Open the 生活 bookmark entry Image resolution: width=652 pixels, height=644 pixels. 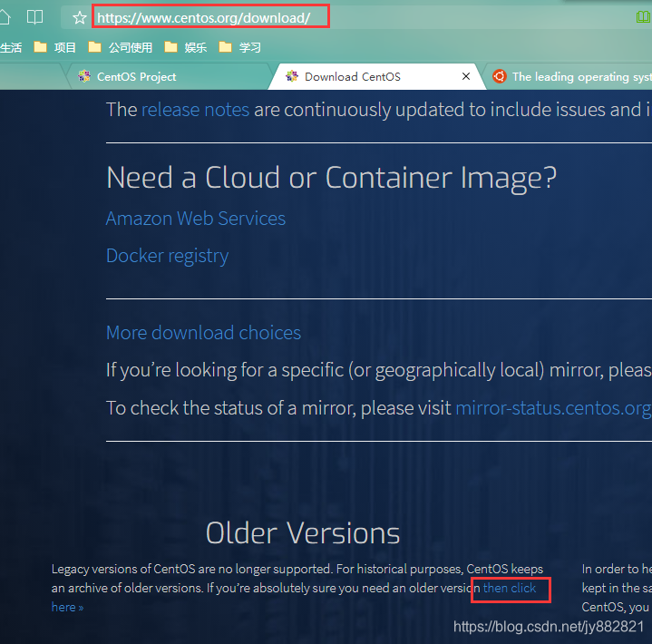tap(11, 47)
